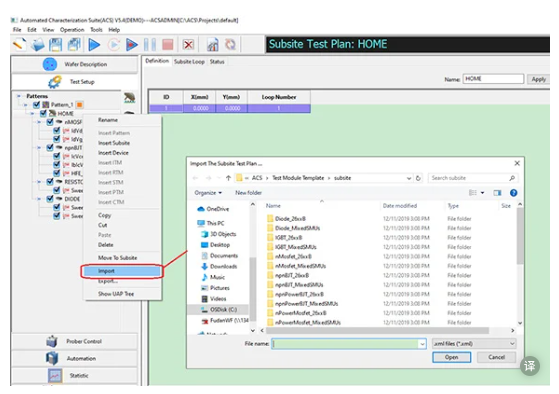The image size is (559, 394).
Task: Click the blue help question mark icon
Action: 513,193
